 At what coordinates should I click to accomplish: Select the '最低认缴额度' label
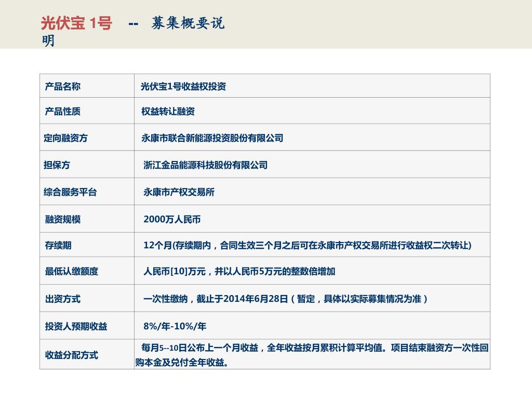point(72,271)
